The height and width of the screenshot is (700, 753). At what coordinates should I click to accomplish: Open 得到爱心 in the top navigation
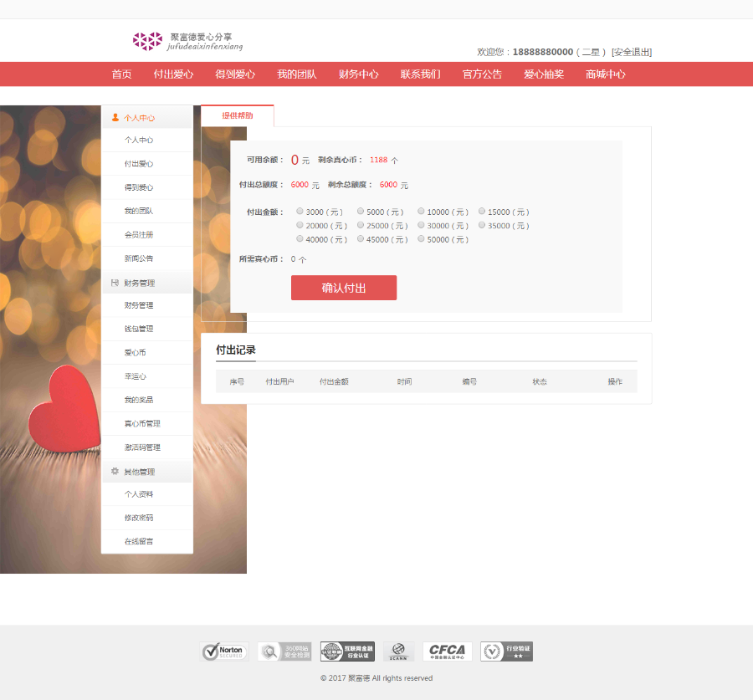coord(235,74)
